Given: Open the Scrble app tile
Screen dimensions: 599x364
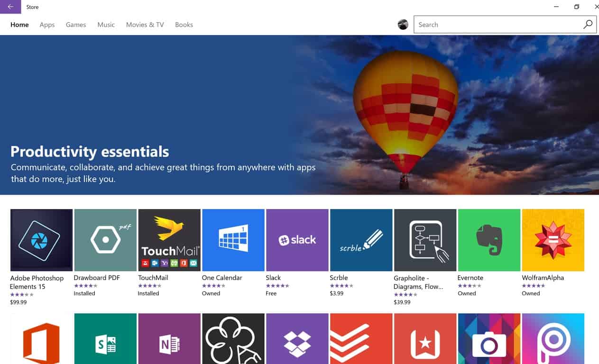Looking at the screenshot, I should (361, 240).
